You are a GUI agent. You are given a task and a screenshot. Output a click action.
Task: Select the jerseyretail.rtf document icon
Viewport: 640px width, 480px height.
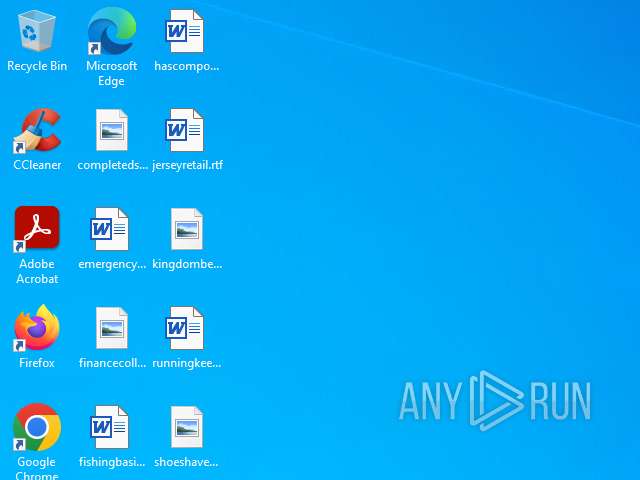[x=184, y=130]
